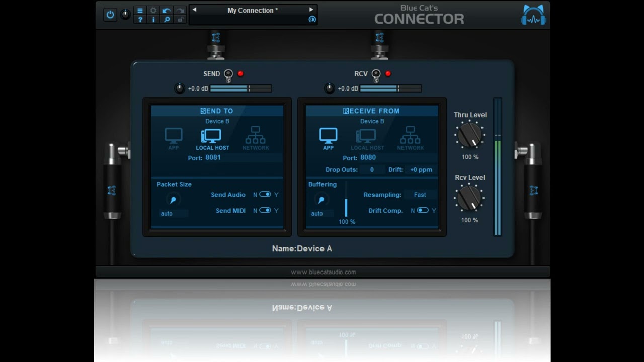644x362 pixels.
Task: Click the Blue Cat's CONNECTOR title
Action: point(419,15)
